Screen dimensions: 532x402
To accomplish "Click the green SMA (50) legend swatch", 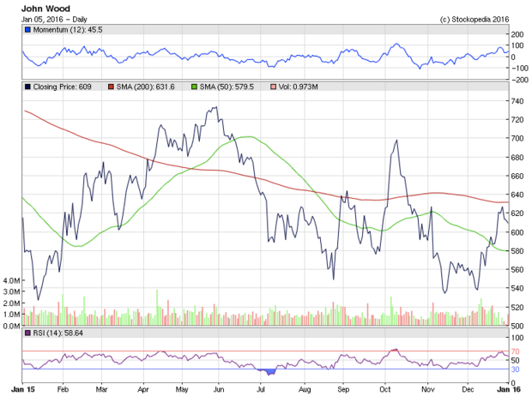I will [x=194, y=87].
